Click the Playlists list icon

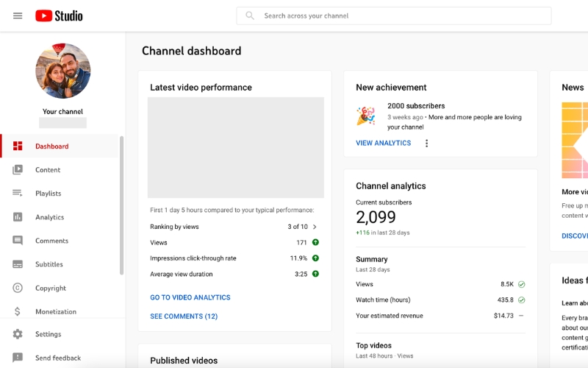pos(18,193)
